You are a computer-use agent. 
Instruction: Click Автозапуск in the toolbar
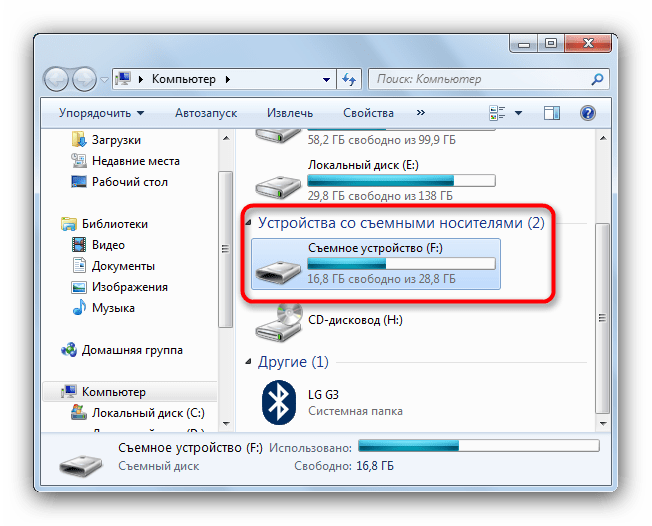click(x=206, y=113)
